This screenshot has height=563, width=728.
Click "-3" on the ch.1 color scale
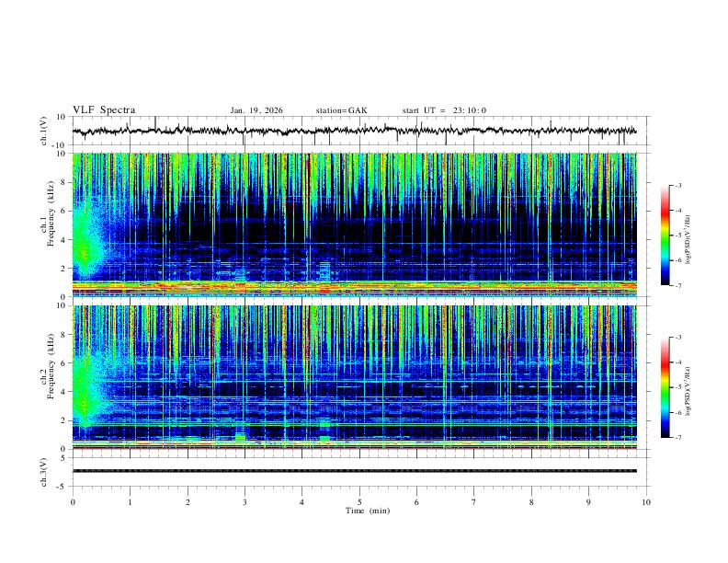(678, 185)
